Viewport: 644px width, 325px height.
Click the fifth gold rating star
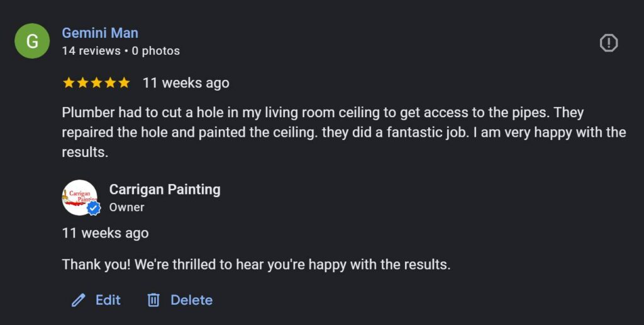pyautogui.click(x=124, y=83)
